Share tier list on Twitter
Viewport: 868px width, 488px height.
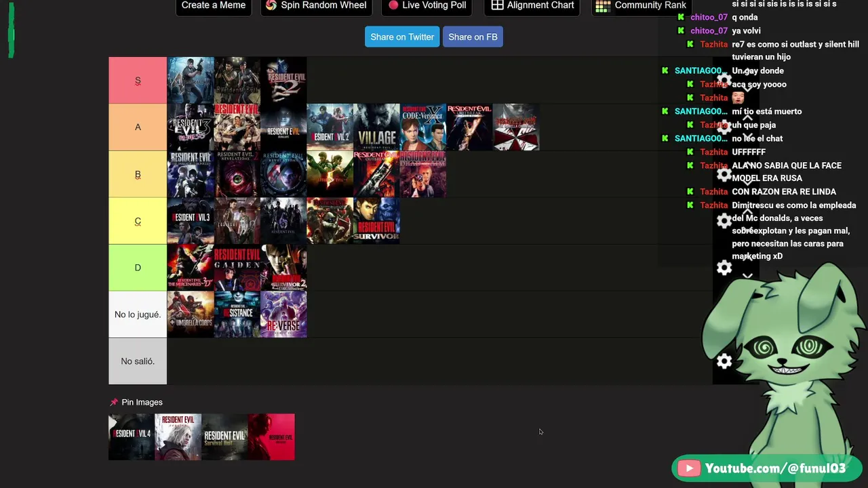tap(402, 37)
